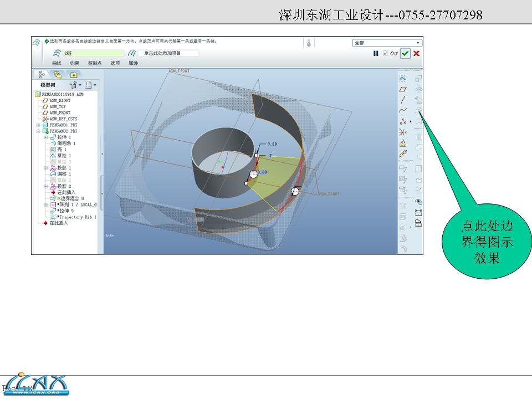Open the model tree show options dropdown
Image resolution: width=532 pixels, height=399 pixels.
pyautogui.click(x=90, y=85)
